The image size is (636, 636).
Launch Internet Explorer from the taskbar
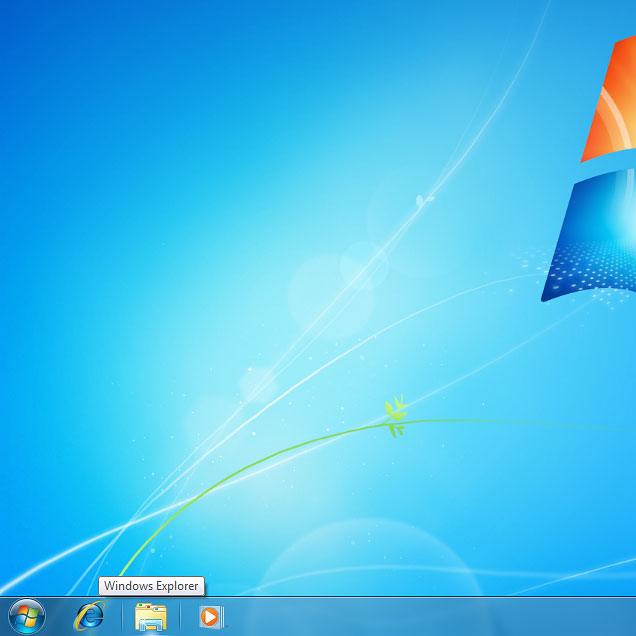coord(90,617)
